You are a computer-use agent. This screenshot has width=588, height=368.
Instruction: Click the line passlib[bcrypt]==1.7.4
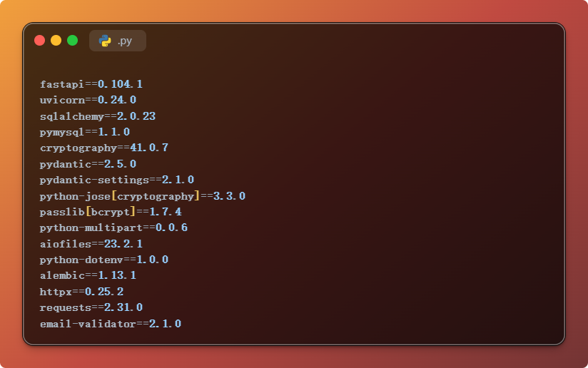pos(111,212)
